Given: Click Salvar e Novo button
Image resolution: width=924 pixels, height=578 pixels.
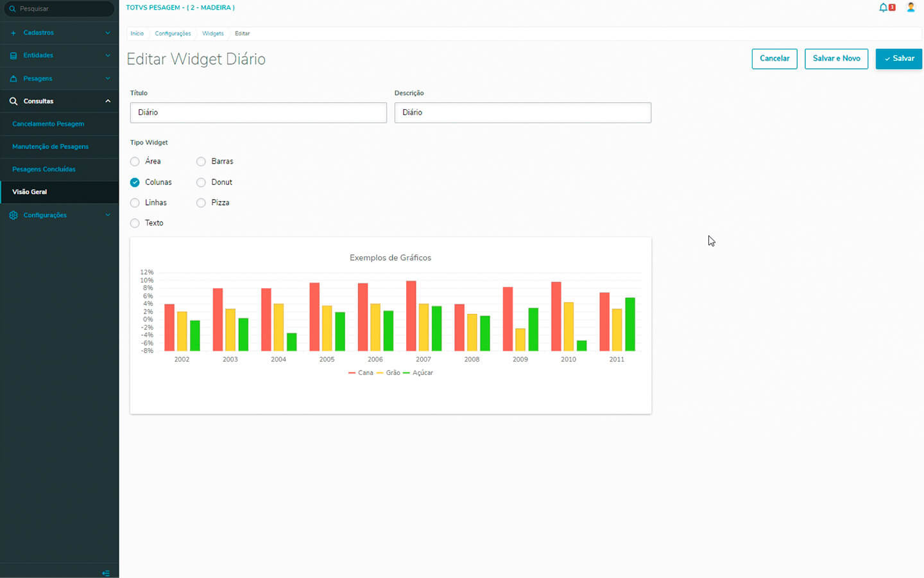Looking at the screenshot, I should click(x=836, y=58).
